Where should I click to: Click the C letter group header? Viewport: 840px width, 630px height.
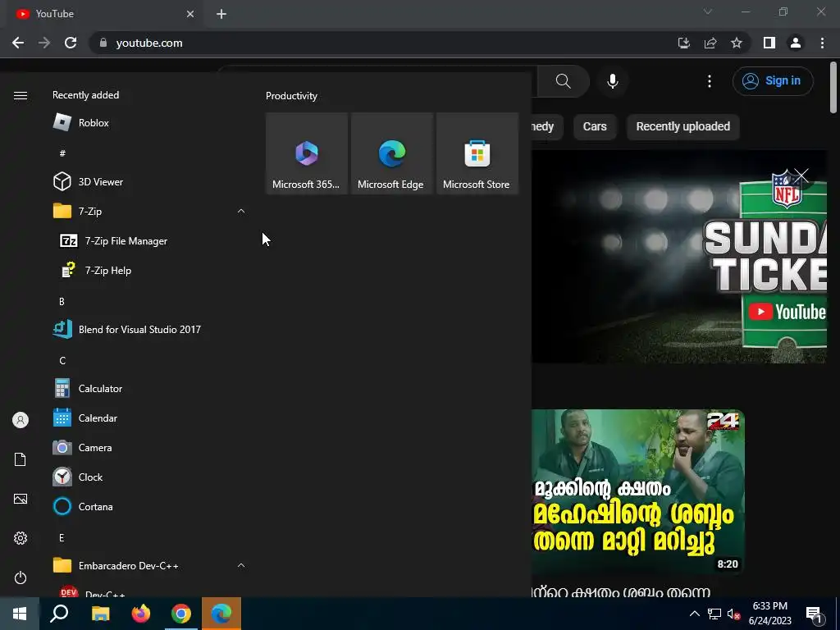click(62, 361)
